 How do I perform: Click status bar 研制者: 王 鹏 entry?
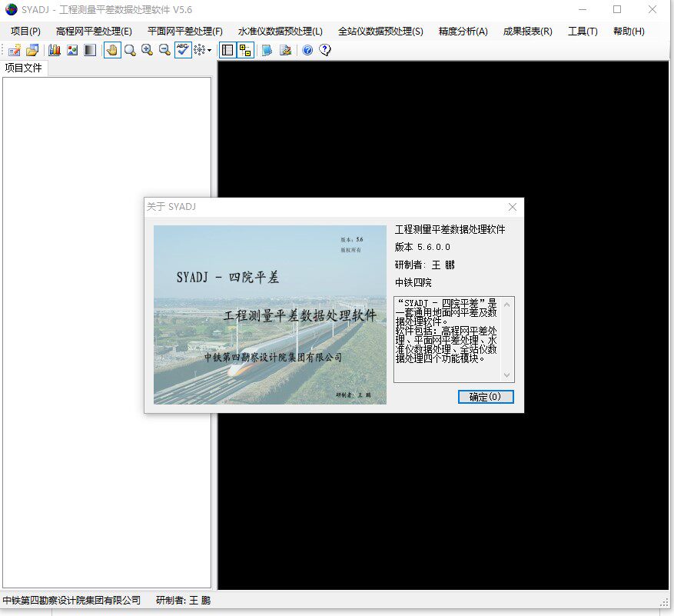[183, 600]
